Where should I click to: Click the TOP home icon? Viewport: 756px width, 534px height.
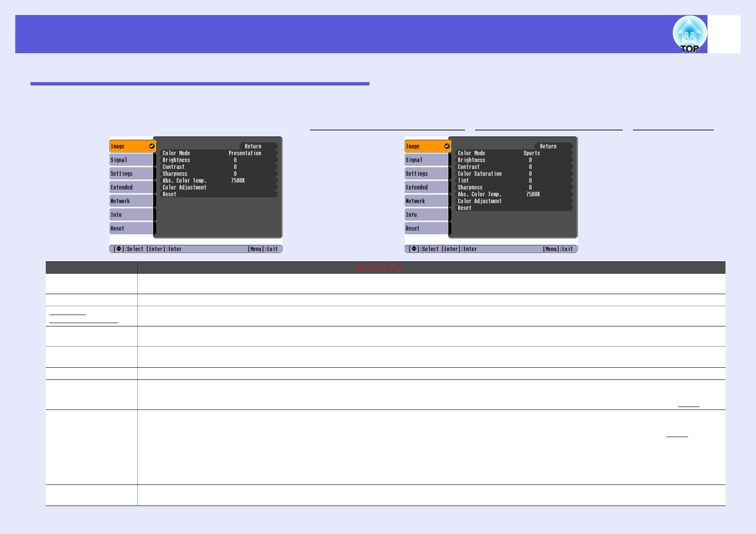[690, 34]
